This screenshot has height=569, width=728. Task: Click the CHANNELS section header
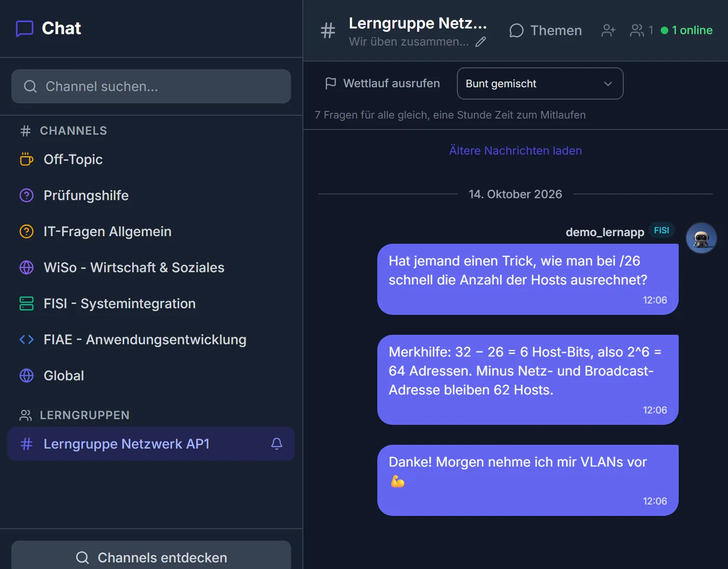(x=73, y=131)
